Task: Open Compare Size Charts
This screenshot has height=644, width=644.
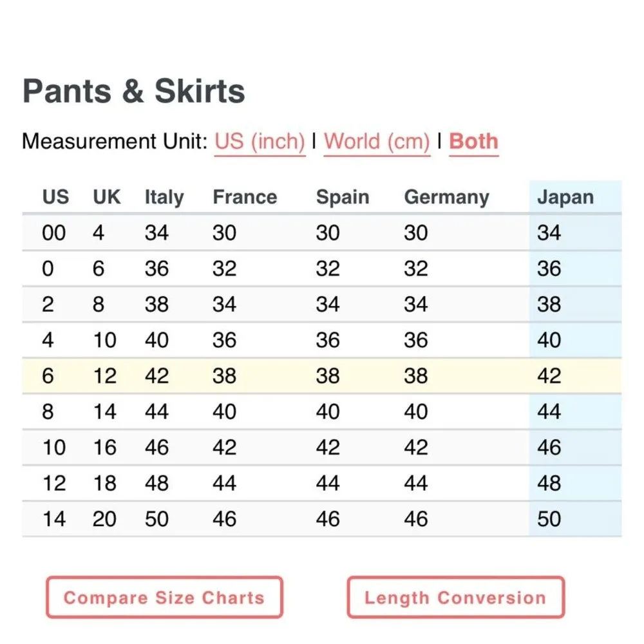Action: tap(164, 597)
